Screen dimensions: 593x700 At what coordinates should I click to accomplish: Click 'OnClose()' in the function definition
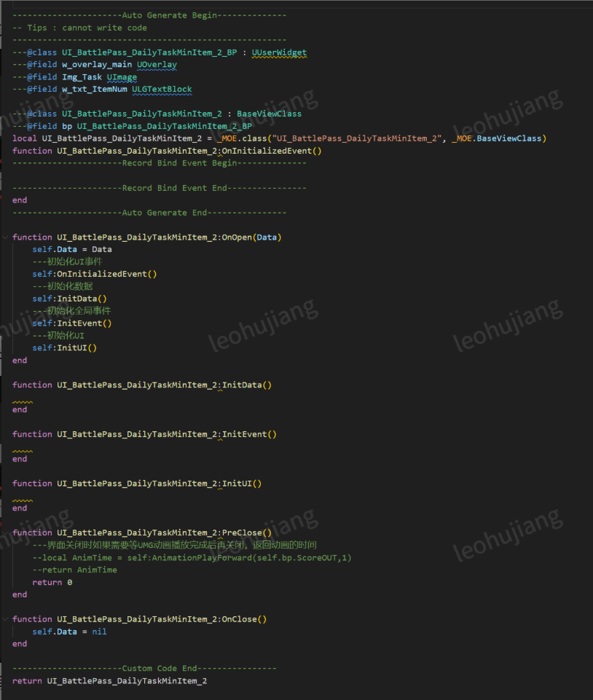[x=244, y=618]
